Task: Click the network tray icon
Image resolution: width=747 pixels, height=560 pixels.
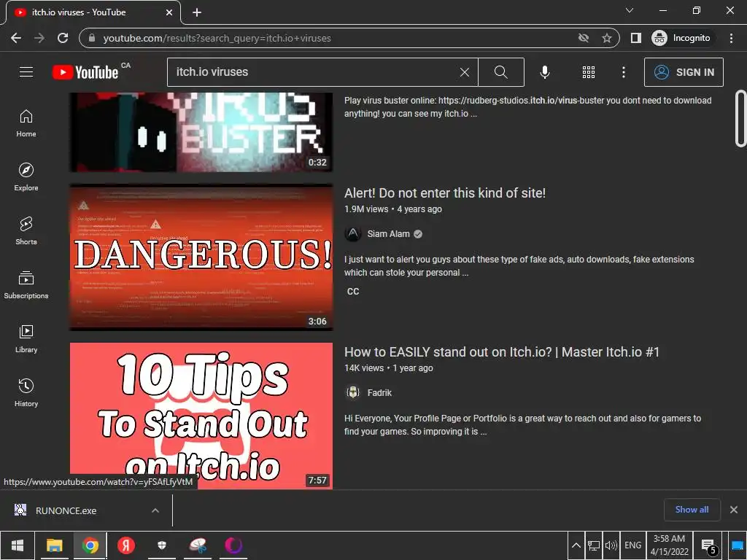Action: [x=594, y=545]
